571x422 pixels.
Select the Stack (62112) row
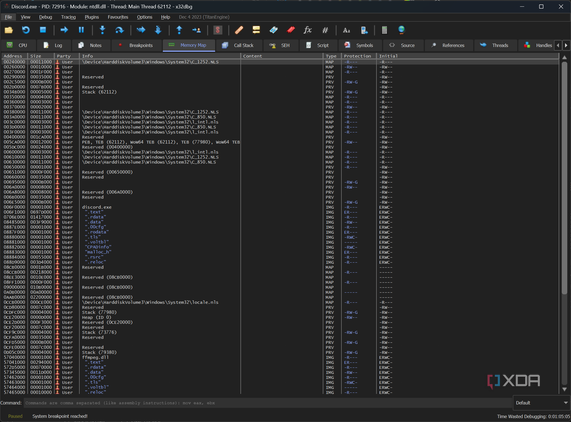point(280,92)
